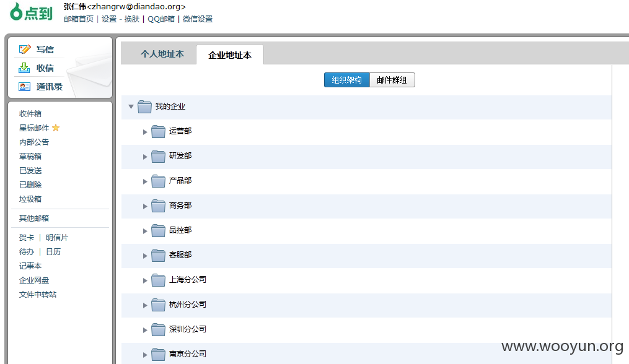629x364 pixels.
Task: Expand the 客服部 department arrow
Action: (x=145, y=256)
